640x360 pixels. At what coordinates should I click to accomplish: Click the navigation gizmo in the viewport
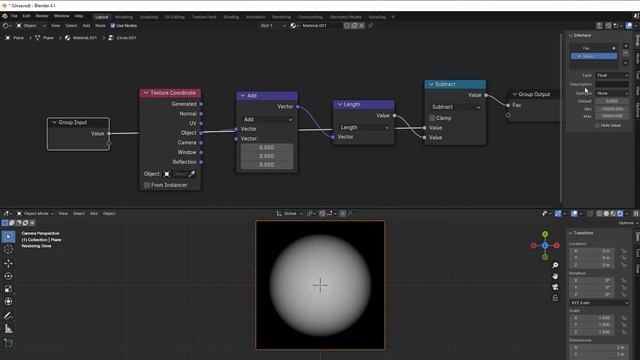pyautogui.click(x=545, y=245)
